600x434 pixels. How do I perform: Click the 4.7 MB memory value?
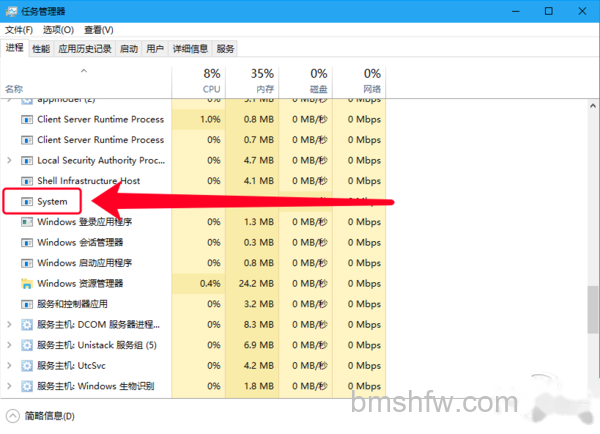pyautogui.click(x=259, y=160)
